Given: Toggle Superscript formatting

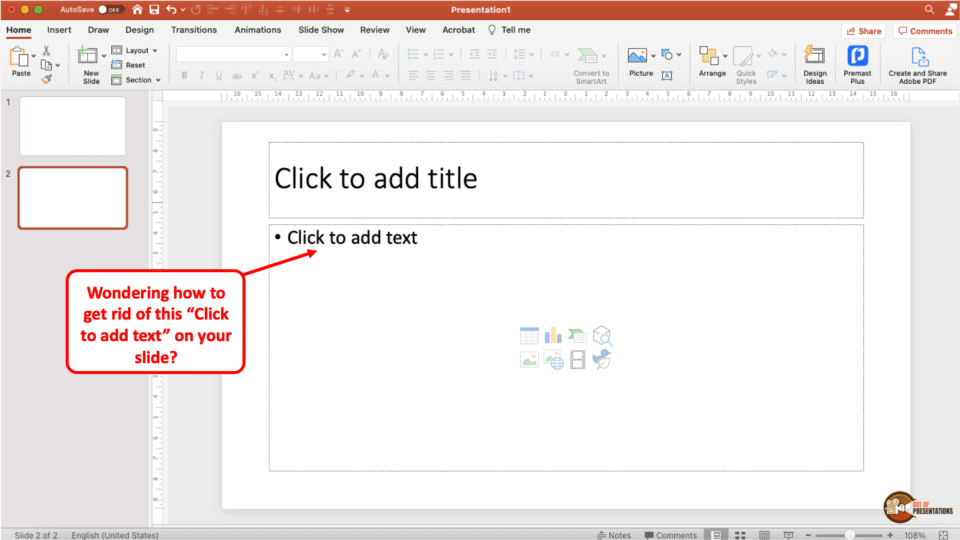Looking at the screenshot, I should click(x=255, y=76).
